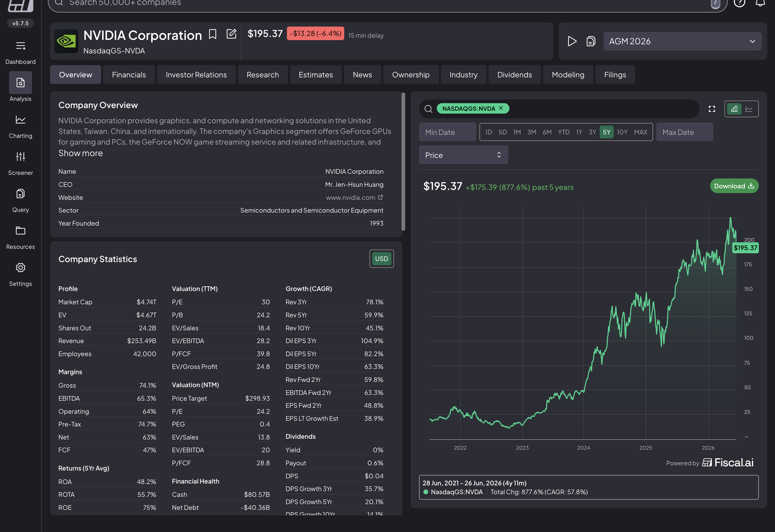The height and width of the screenshot is (532, 775).
Task: Open the Estimates tab
Action: (x=316, y=75)
